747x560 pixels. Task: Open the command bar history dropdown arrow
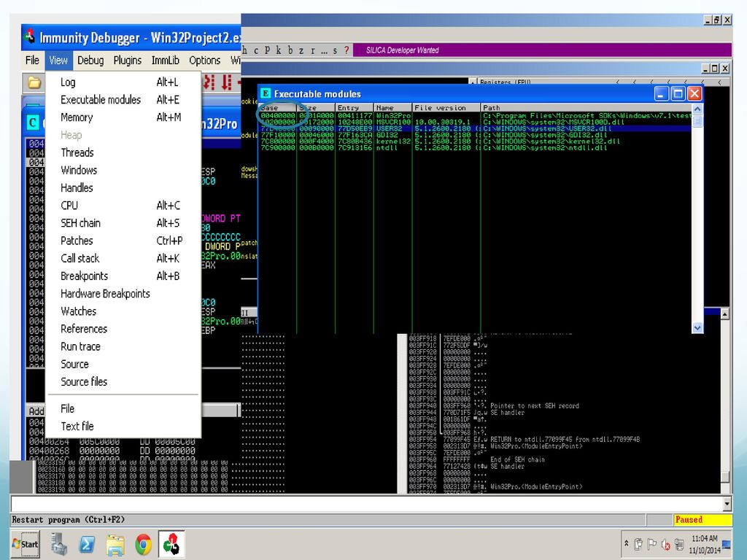click(x=727, y=503)
